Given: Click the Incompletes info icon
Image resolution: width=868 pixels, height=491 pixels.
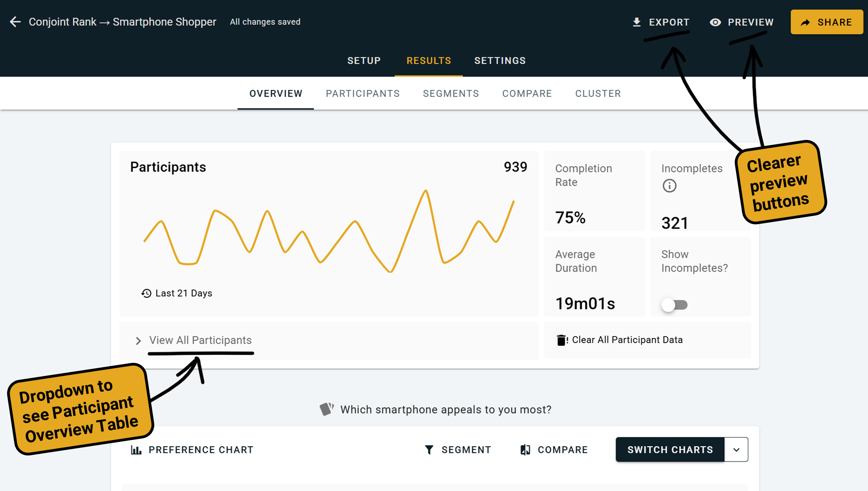Looking at the screenshot, I should coord(669,186).
